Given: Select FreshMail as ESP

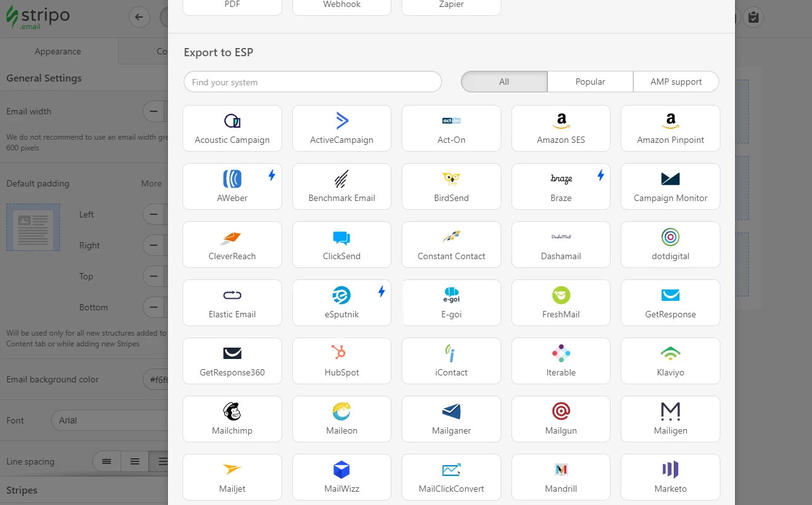Looking at the screenshot, I should [561, 303].
